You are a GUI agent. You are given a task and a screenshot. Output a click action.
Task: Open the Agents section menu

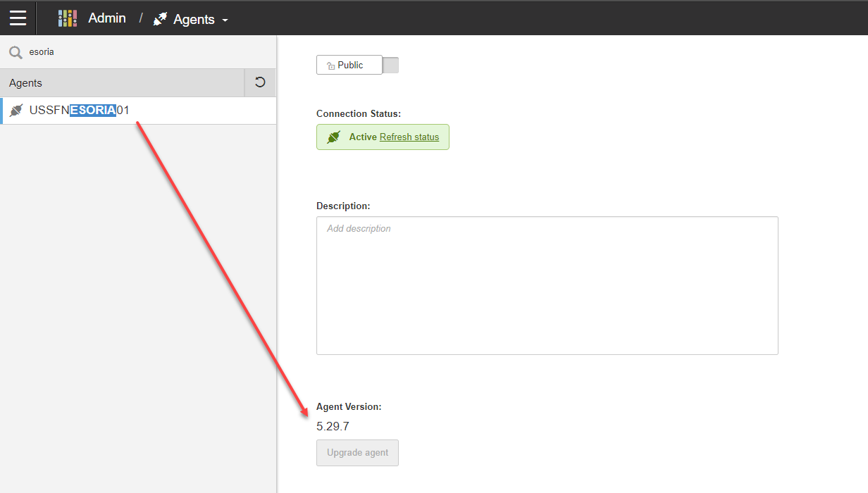(x=194, y=19)
